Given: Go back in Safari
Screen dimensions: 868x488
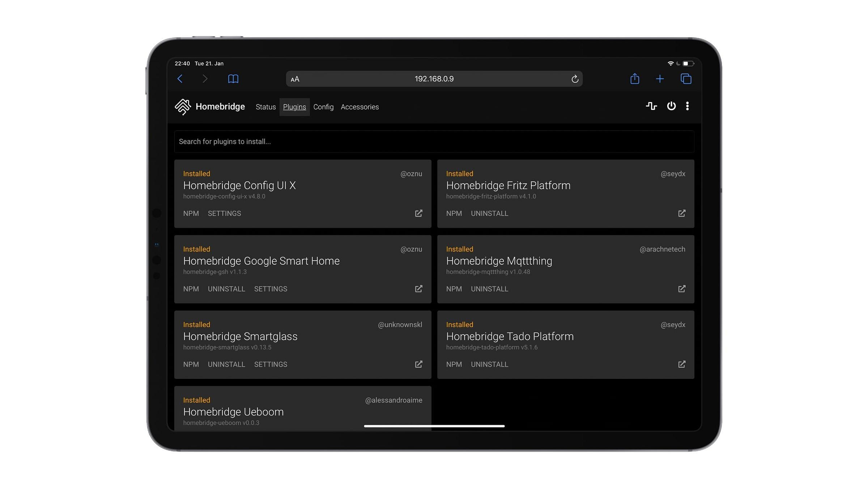Looking at the screenshot, I should [x=180, y=79].
